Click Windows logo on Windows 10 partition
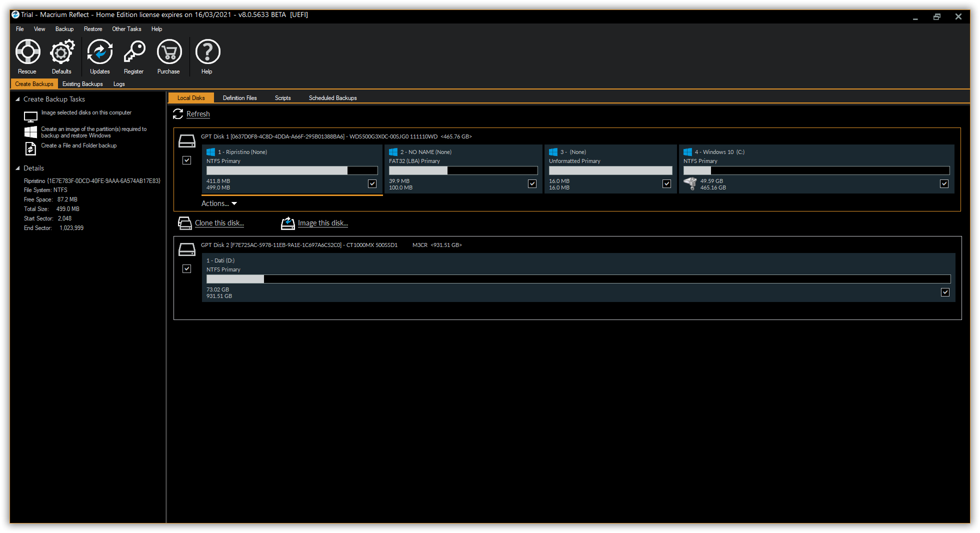The height and width of the screenshot is (533, 980). click(x=687, y=152)
